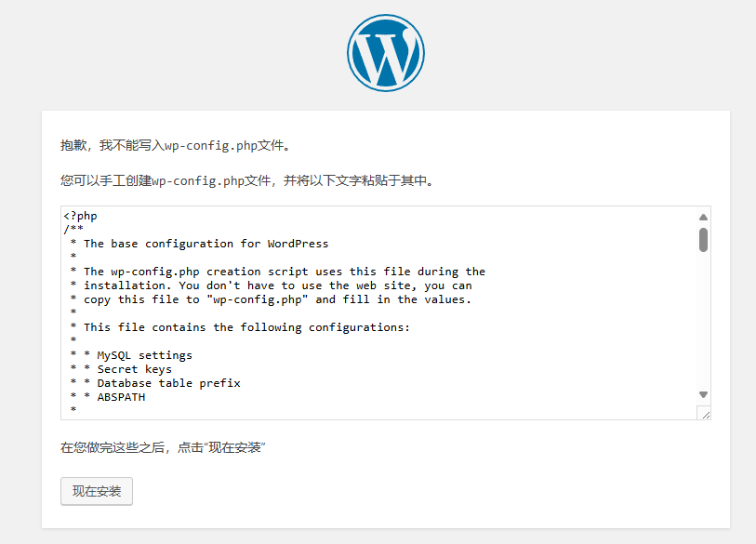The height and width of the screenshot is (544, 756).
Task: Click the "抱歉，我不能写入wp-config.php文件" message
Action: coord(176,145)
